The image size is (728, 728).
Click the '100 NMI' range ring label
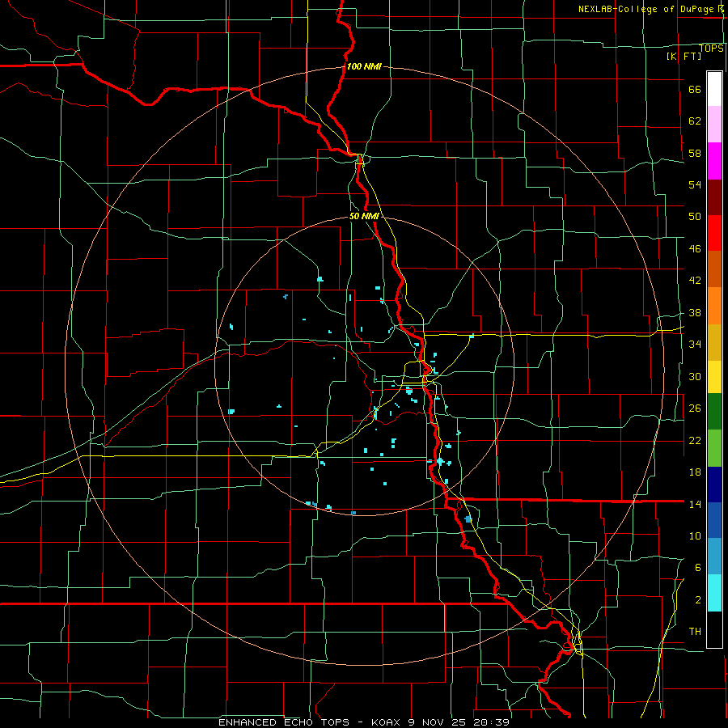[x=364, y=66]
